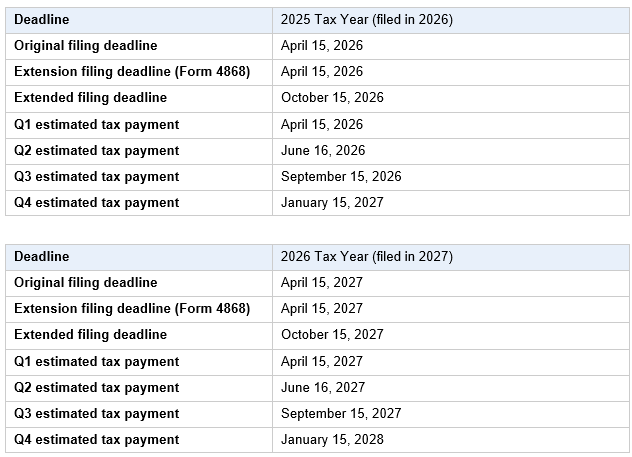Select the June 16, 2026 cell

323,151
